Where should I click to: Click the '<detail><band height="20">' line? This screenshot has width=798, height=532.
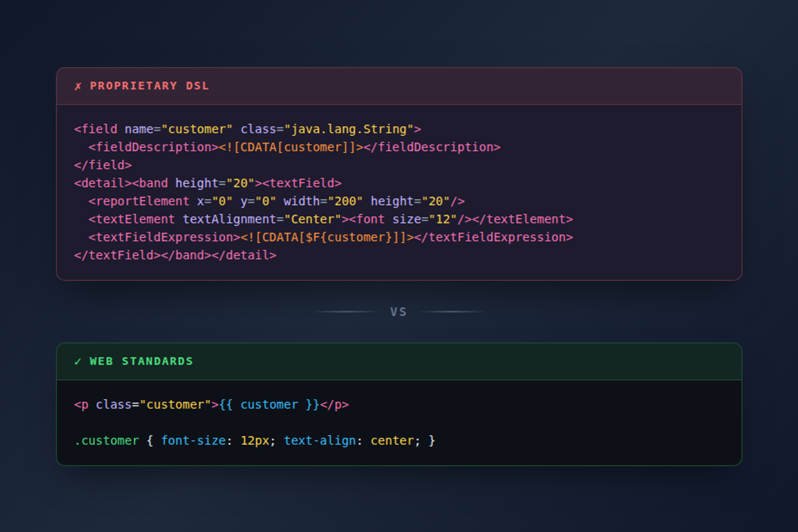pos(208,183)
